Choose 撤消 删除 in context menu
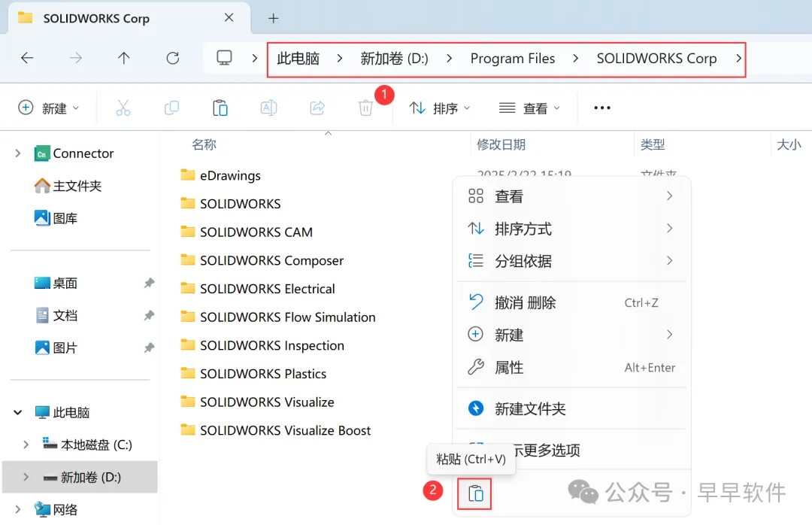 [571, 302]
